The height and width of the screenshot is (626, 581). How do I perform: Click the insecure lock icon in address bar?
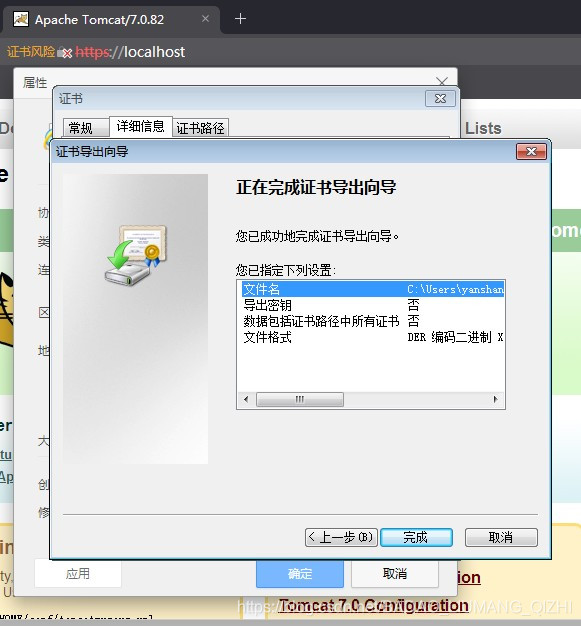tap(64, 52)
